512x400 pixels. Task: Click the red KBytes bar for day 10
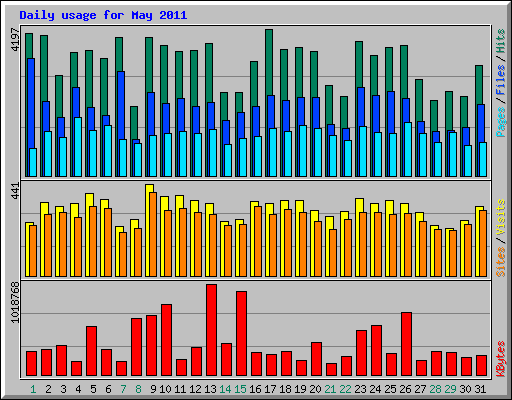pyautogui.click(x=166, y=340)
